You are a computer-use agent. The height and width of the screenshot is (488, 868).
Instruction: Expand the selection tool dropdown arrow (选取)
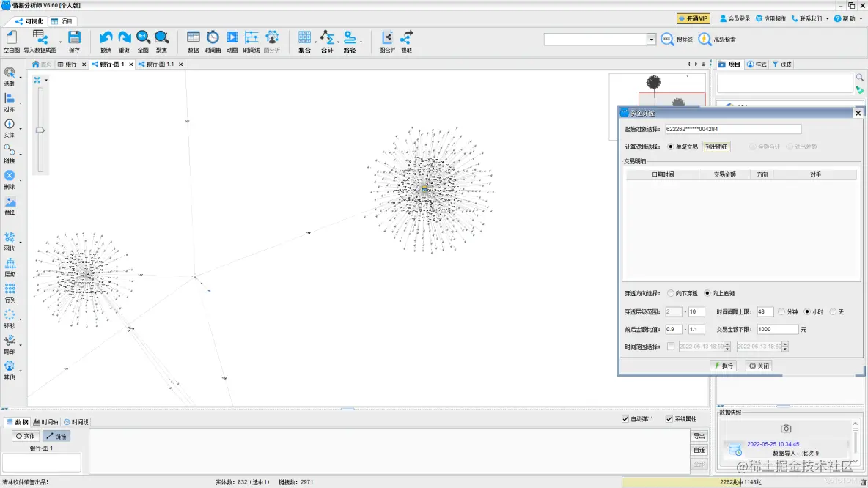click(x=21, y=77)
